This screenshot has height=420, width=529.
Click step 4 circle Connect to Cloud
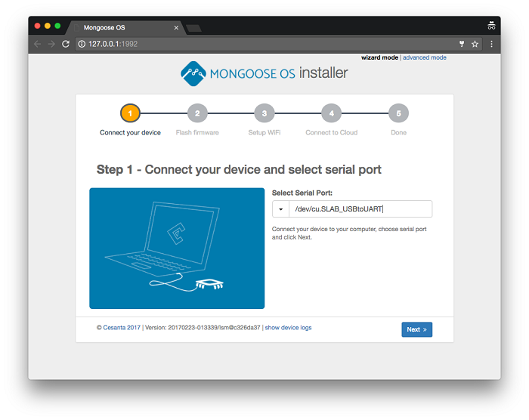pyautogui.click(x=332, y=113)
